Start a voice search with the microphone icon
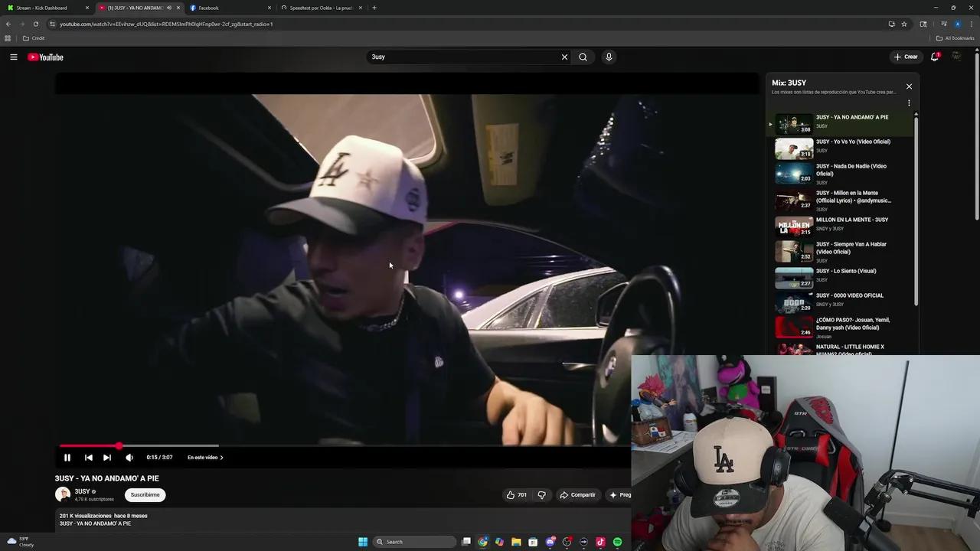This screenshot has width=980, height=551. 609,57
